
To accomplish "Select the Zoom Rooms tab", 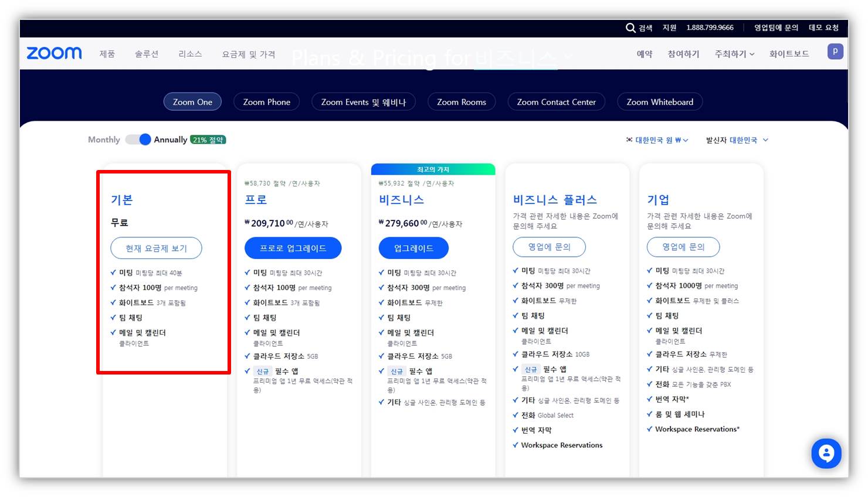I will (462, 102).
